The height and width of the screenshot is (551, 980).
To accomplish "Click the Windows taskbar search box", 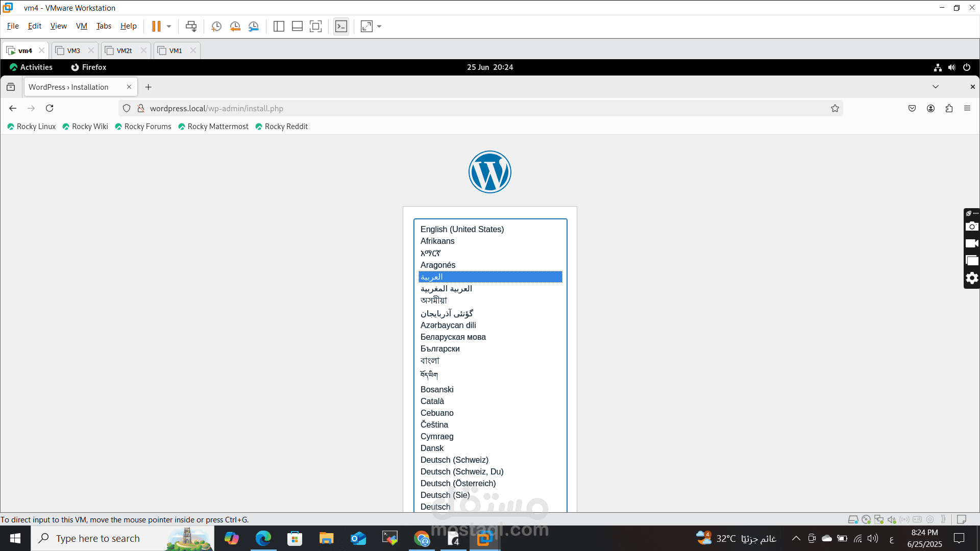I will click(x=122, y=538).
